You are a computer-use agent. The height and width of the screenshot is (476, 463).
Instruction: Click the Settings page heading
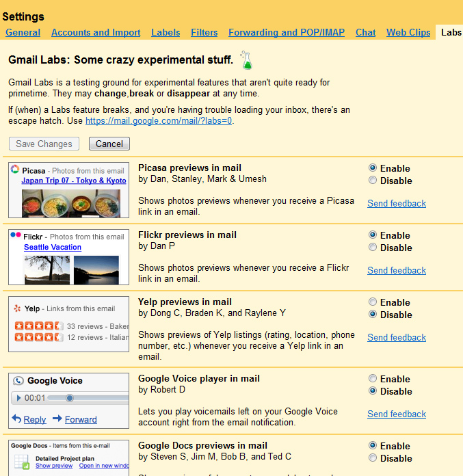pos(23,16)
